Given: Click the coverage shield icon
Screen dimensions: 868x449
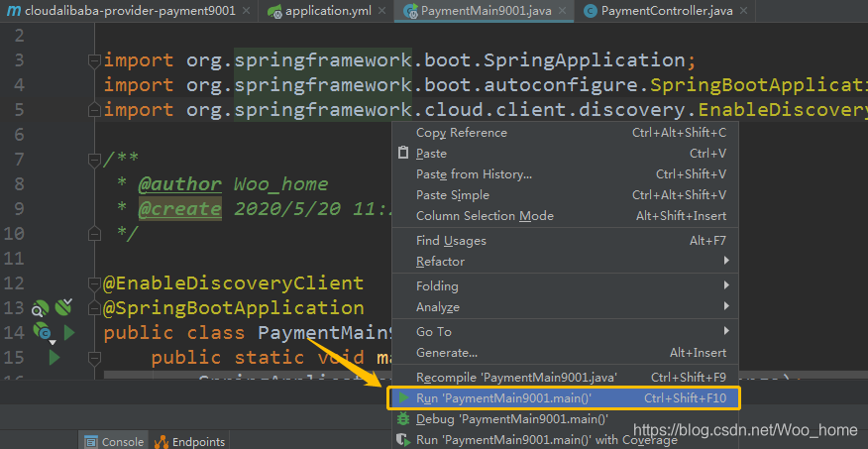Looking at the screenshot, I should 403,440.
